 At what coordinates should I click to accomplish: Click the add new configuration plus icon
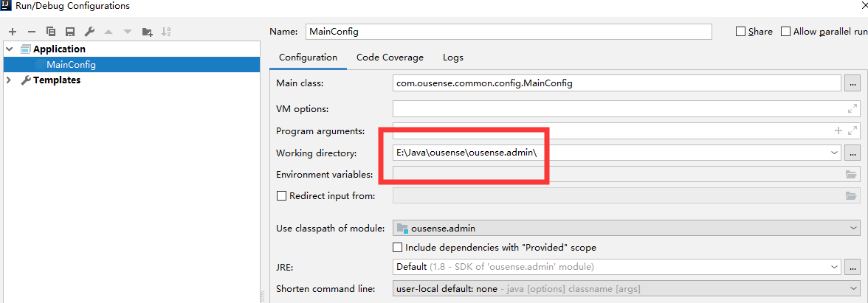pyautogui.click(x=13, y=32)
